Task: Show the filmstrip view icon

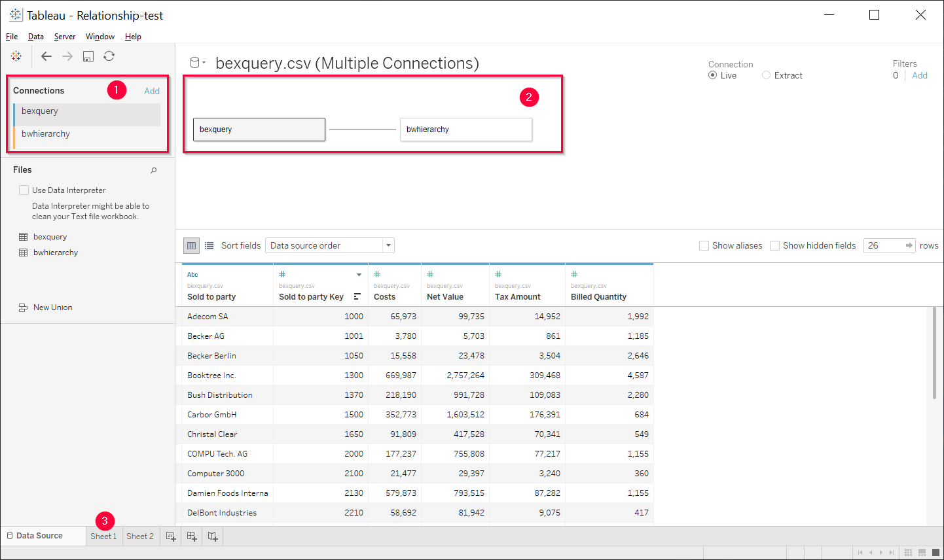Action: point(922,553)
